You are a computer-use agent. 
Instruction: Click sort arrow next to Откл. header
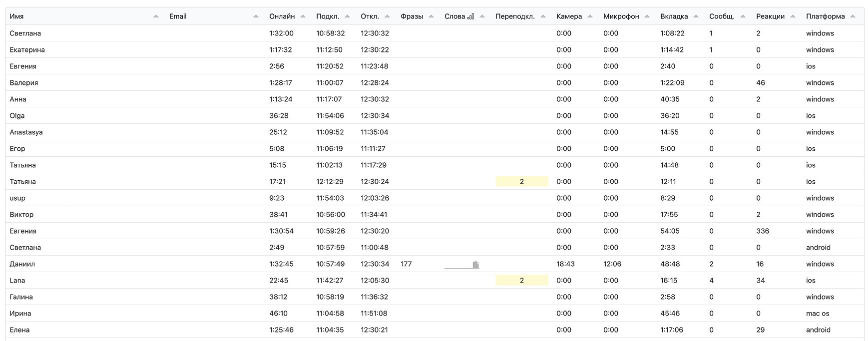click(x=387, y=16)
